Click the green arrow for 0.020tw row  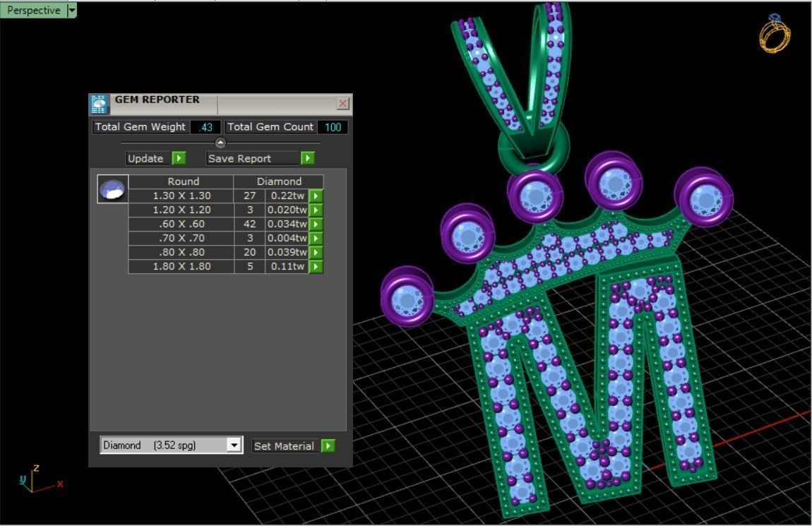[316, 210]
